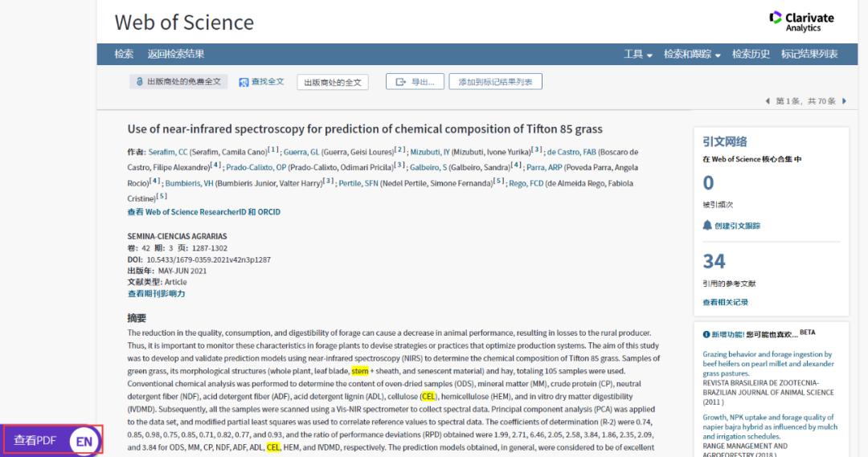Click the 查看相关记录 link
Image resolution: width=868 pixels, height=457 pixels.
click(725, 302)
